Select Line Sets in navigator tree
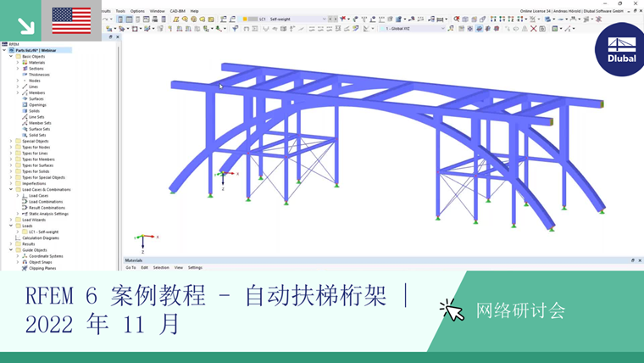 coord(36,117)
